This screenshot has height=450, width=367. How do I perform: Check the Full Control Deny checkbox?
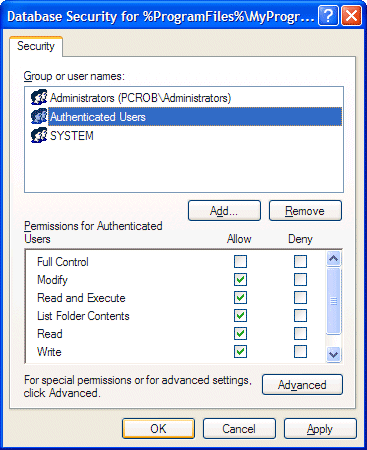tap(300, 262)
